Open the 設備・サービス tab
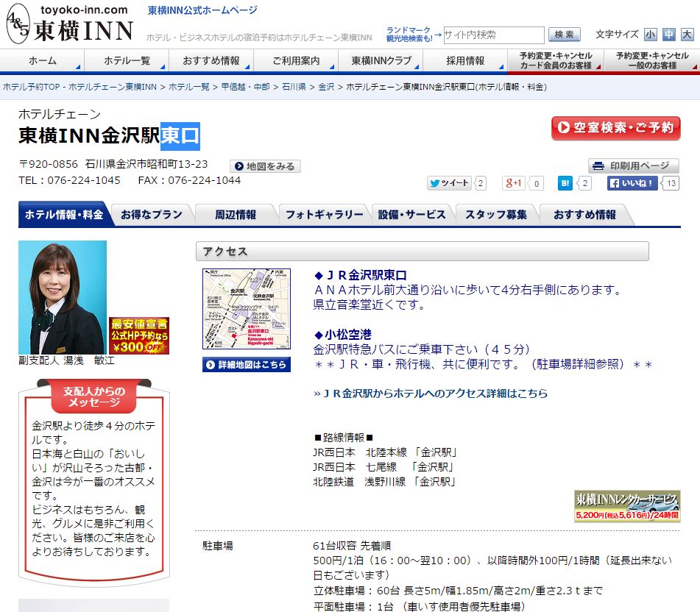 tap(411, 215)
